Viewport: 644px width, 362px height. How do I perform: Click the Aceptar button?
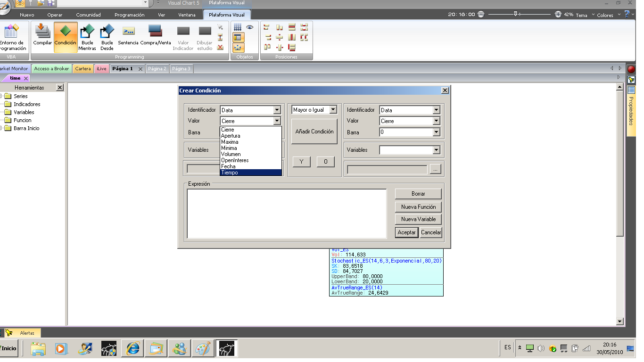coord(406,232)
